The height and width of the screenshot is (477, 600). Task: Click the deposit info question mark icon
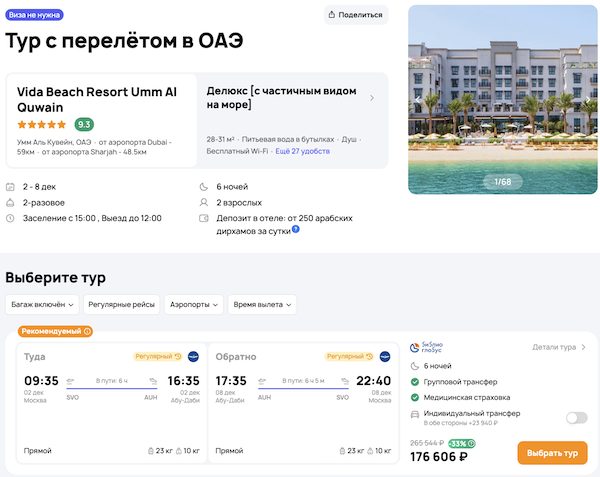[296, 230]
